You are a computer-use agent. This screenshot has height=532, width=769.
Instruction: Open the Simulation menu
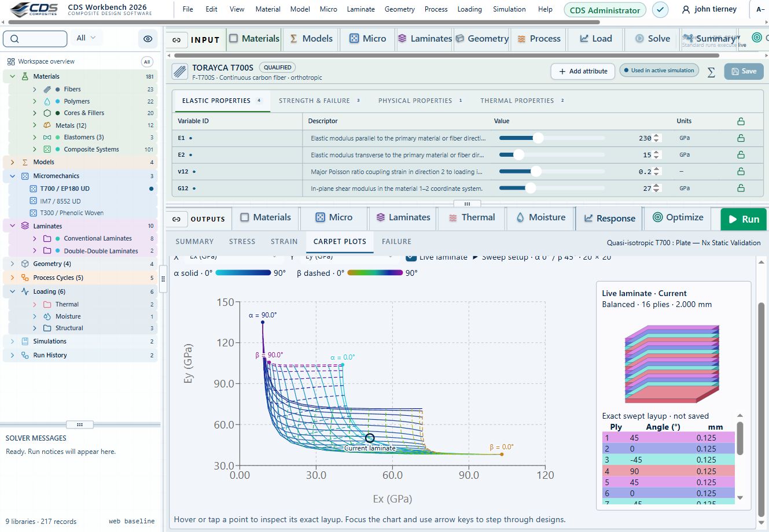click(509, 9)
